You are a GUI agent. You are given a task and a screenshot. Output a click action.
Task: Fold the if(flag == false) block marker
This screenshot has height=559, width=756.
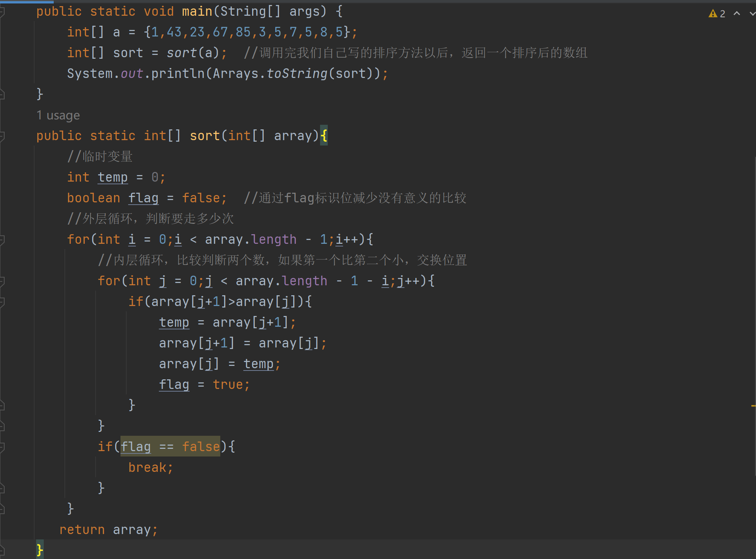click(2, 447)
